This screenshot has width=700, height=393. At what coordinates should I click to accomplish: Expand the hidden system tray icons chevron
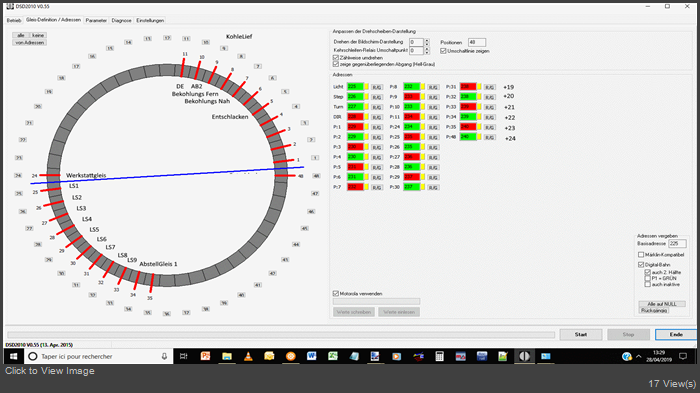point(639,356)
